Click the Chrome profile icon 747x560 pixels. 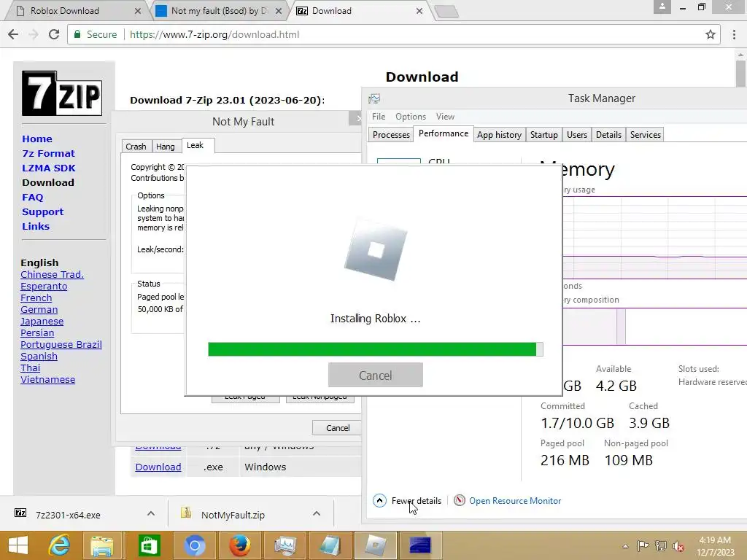[662, 7]
